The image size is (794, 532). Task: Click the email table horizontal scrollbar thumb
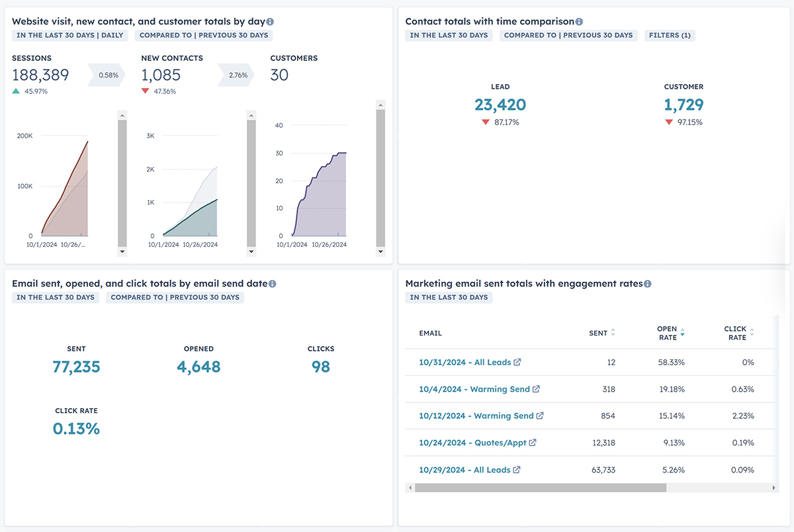541,488
